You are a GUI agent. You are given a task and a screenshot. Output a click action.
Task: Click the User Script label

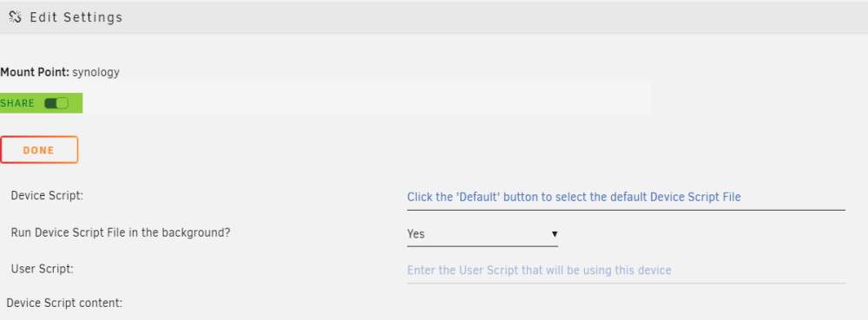point(42,269)
